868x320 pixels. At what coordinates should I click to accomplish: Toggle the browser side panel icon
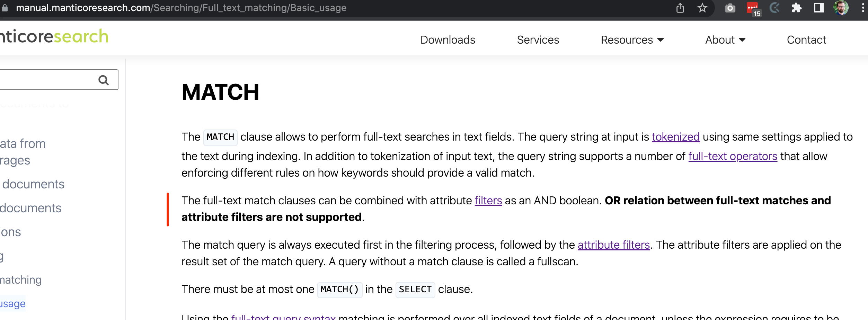[819, 8]
